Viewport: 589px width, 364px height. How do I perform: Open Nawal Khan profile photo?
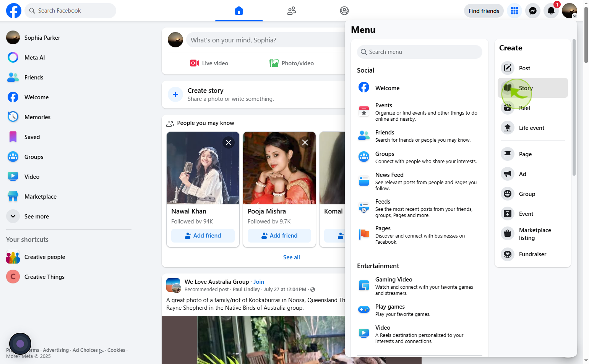tap(203, 168)
